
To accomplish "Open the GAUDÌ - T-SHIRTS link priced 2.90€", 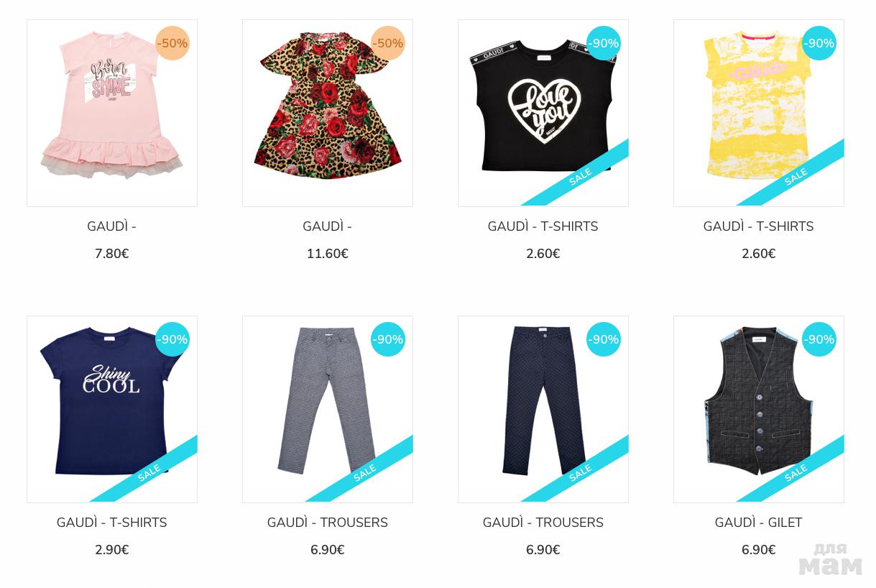I will click(x=112, y=523).
